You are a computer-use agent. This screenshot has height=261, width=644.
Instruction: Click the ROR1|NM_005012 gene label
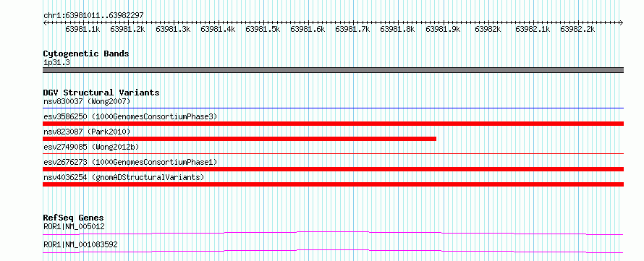point(74,226)
